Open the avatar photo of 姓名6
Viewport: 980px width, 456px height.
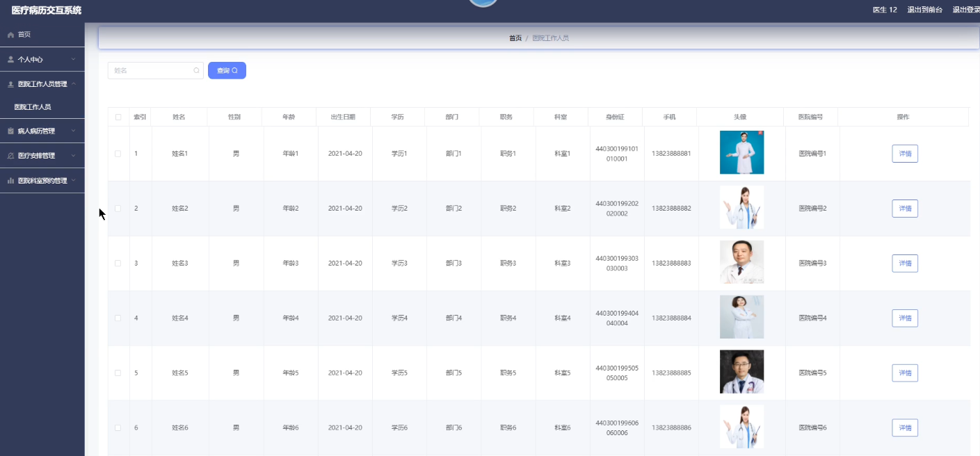(741, 427)
